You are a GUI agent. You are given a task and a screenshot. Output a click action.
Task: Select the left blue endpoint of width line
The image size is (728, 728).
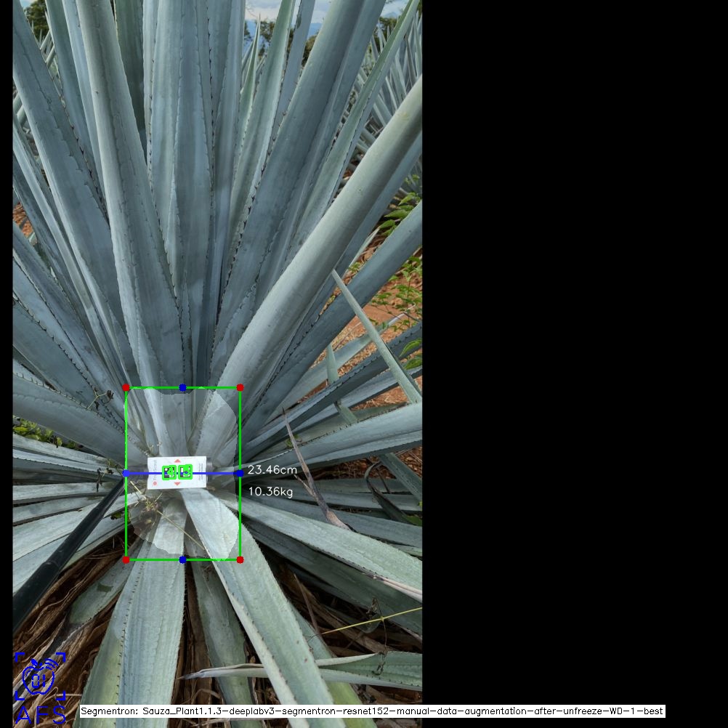126,473
